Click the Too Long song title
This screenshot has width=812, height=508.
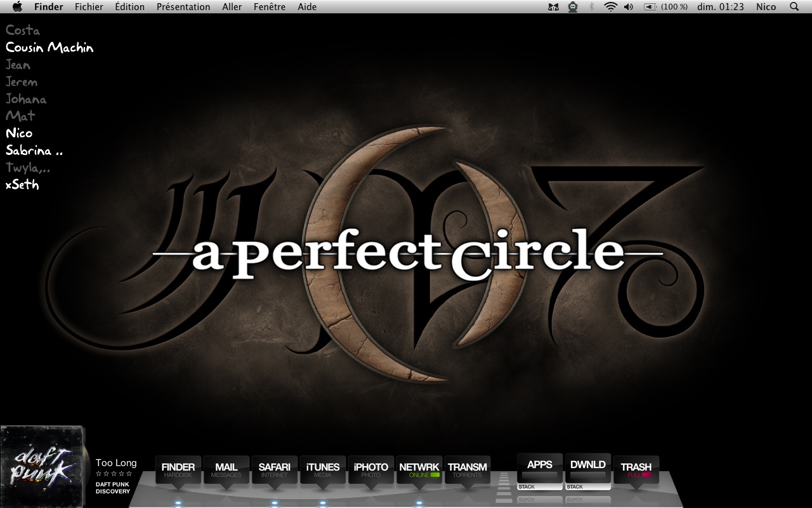pyautogui.click(x=116, y=463)
